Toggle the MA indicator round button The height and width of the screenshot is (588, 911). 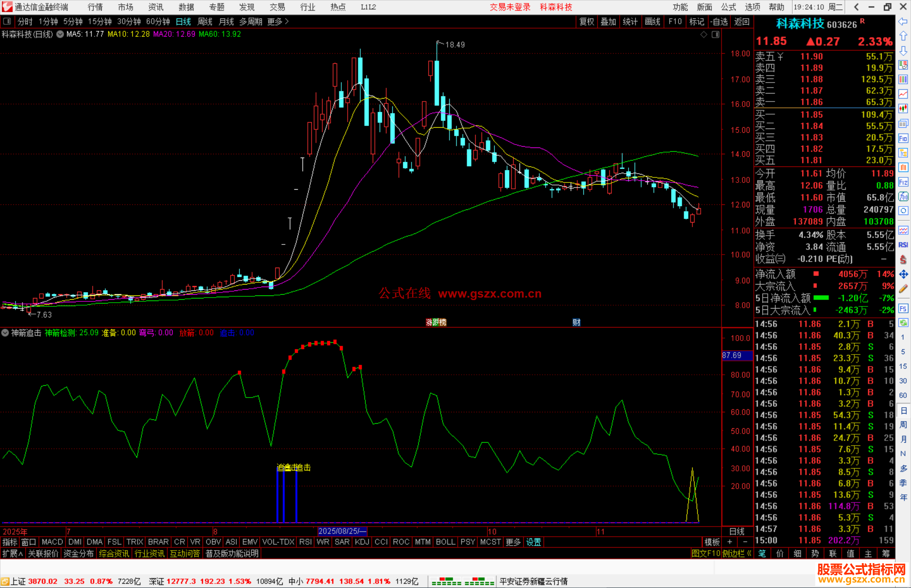click(x=60, y=34)
